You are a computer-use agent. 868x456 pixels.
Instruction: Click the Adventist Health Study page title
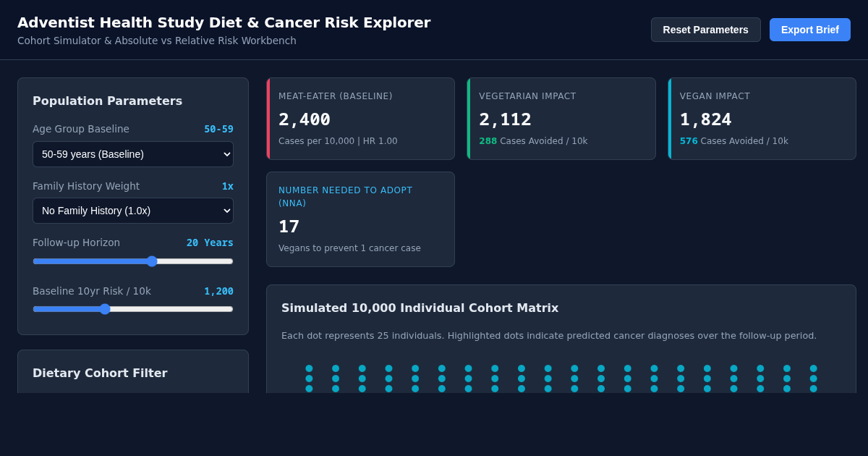coord(224,22)
